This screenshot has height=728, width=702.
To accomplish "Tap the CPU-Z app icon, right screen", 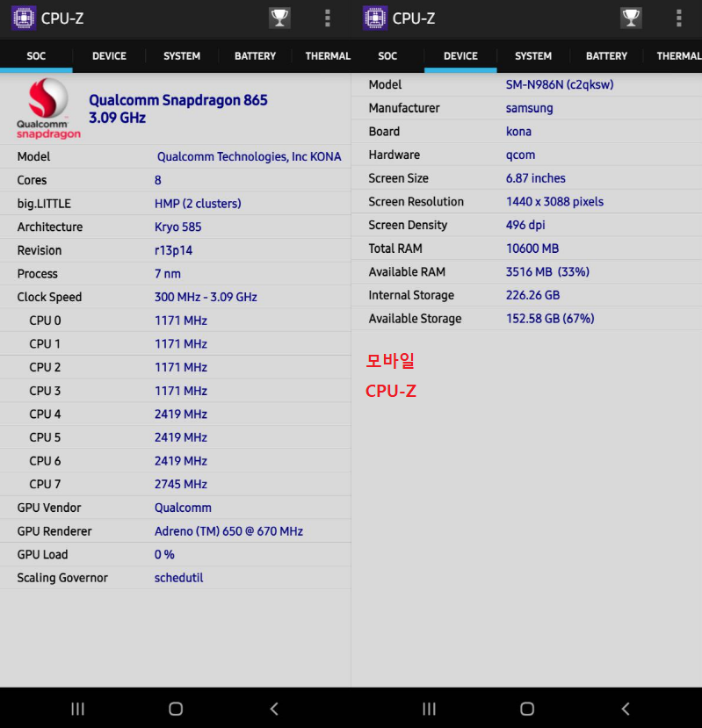I will pyautogui.click(x=375, y=18).
